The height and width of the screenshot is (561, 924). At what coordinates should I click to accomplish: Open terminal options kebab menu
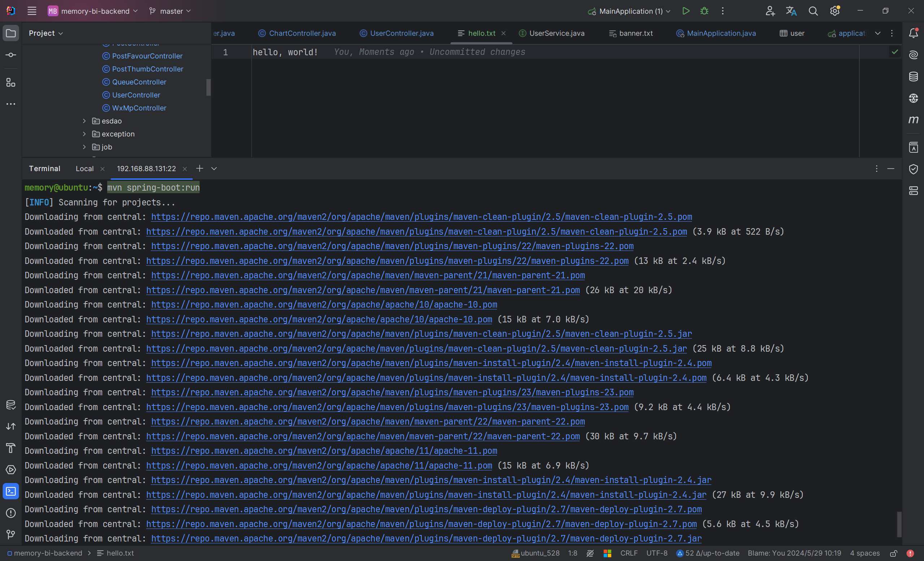[x=877, y=169]
